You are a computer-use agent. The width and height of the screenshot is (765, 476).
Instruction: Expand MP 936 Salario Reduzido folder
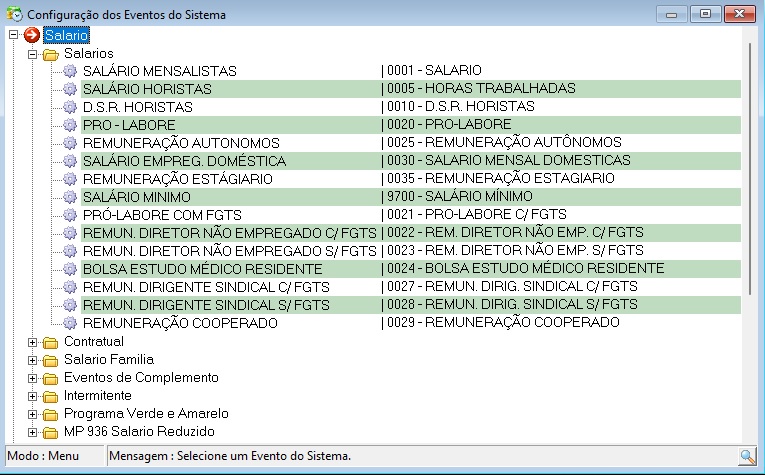click(x=32, y=432)
